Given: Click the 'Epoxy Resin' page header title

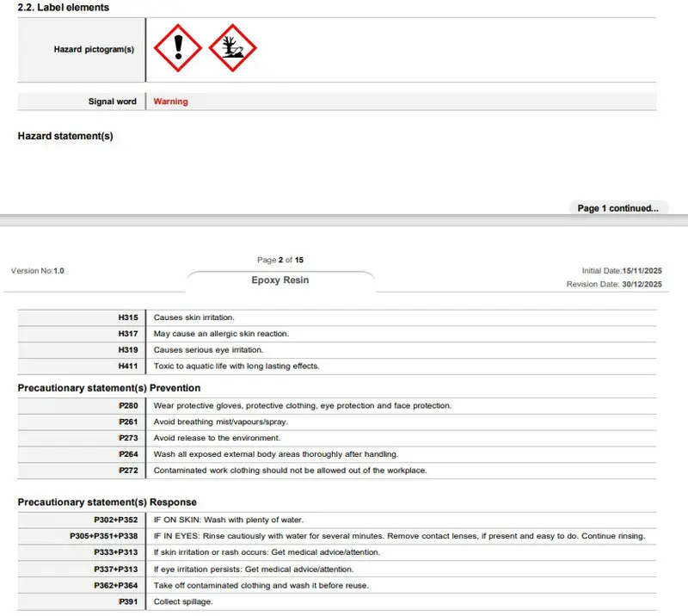Looking at the screenshot, I should (280, 280).
